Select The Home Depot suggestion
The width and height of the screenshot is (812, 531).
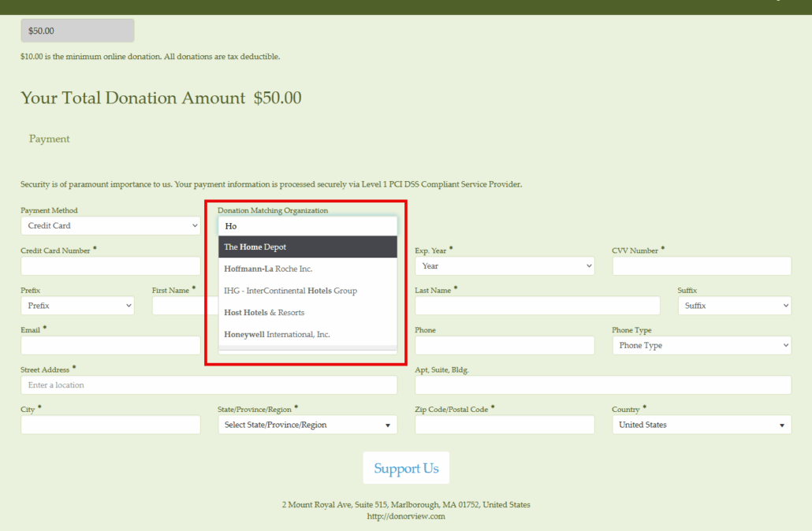point(307,247)
